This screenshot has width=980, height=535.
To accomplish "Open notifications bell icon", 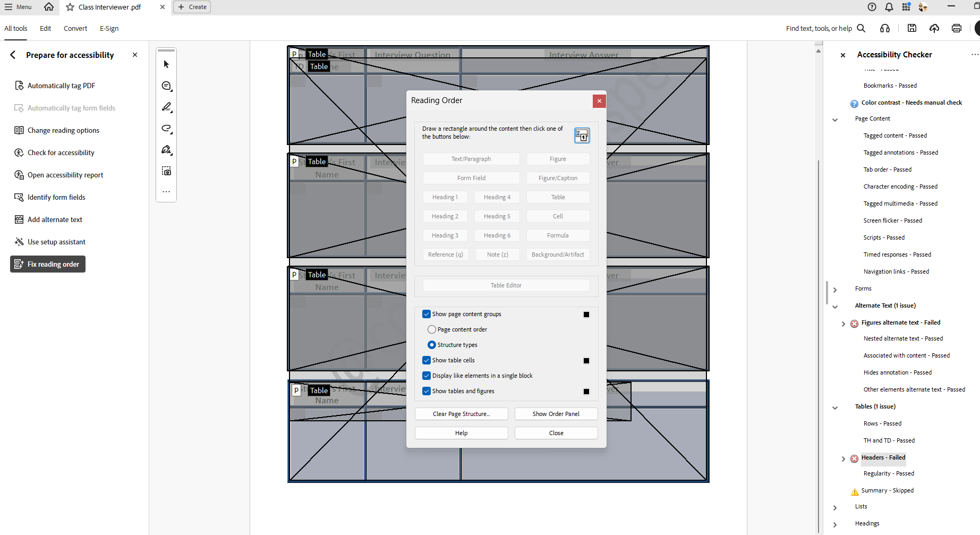I will pos(889,7).
